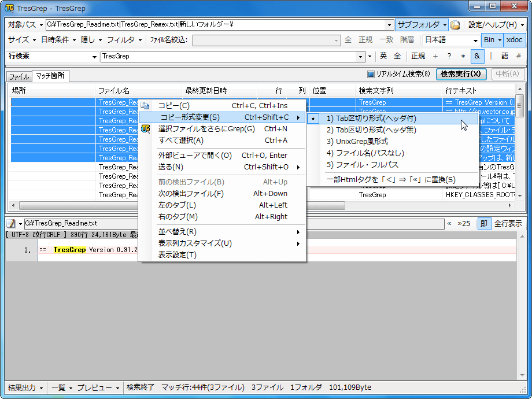Switch to the マッチ箇所 tab
The image size is (532, 399).
click(x=50, y=76)
